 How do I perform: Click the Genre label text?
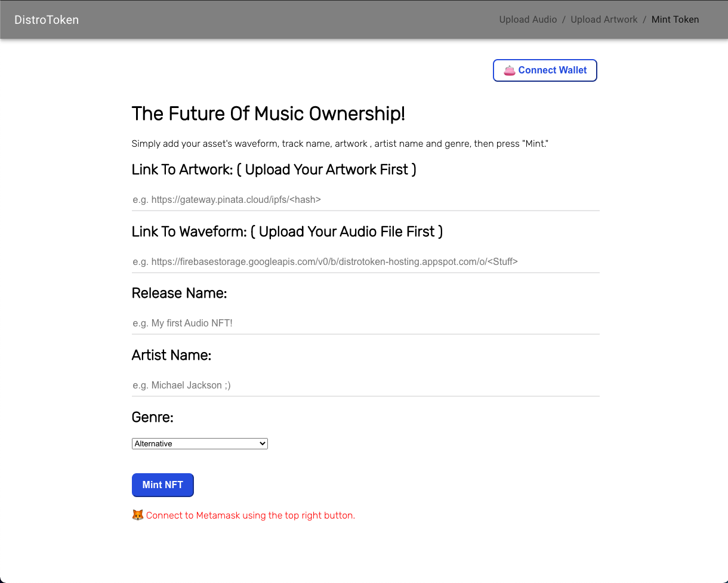[x=152, y=418]
